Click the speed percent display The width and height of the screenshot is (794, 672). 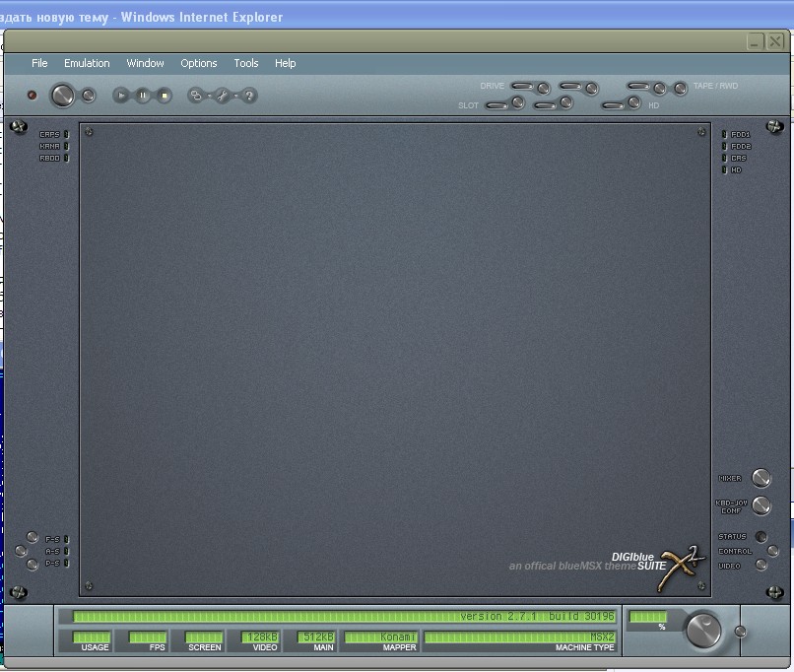(x=647, y=617)
